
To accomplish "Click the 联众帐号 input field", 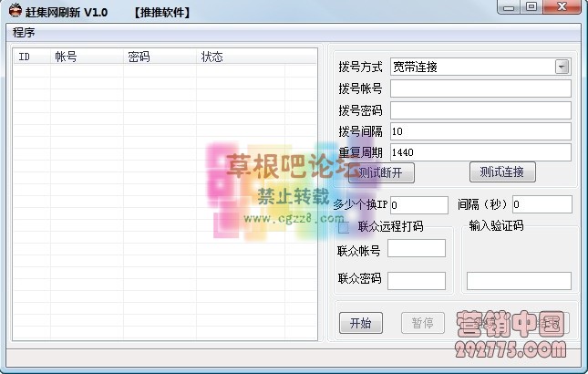I will pyautogui.click(x=417, y=248).
